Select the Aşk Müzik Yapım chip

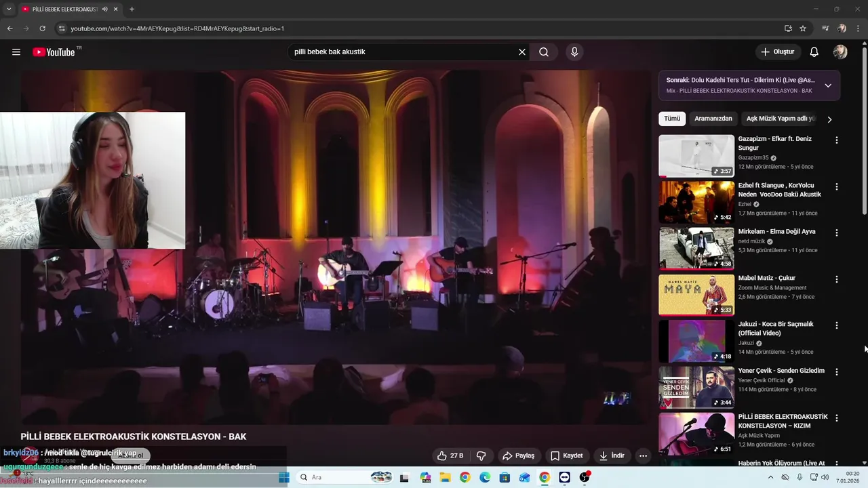coord(780,119)
